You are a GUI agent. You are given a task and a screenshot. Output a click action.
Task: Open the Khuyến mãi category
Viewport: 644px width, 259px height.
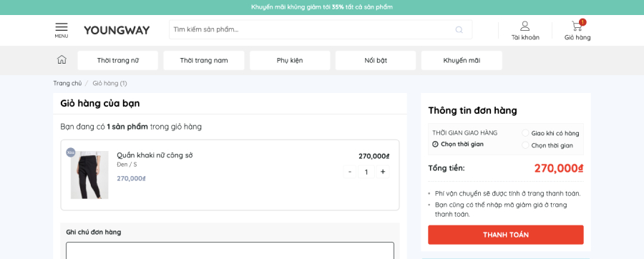(x=462, y=60)
